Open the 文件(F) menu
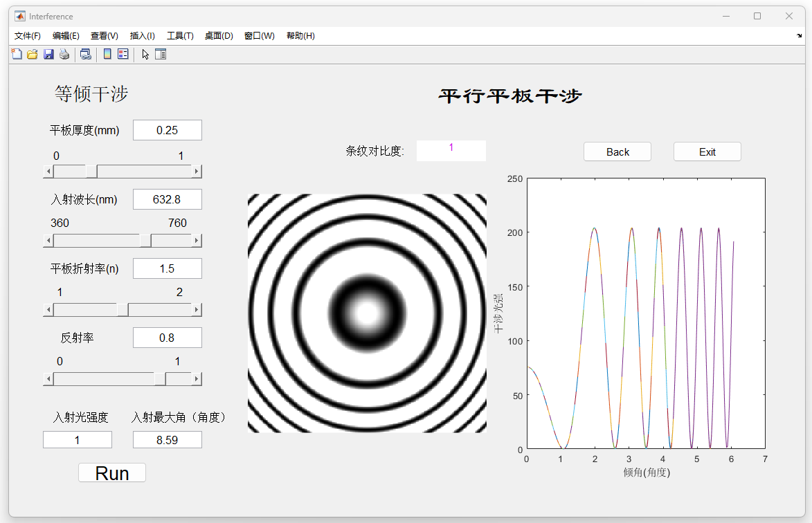The height and width of the screenshot is (523, 812). pyautogui.click(x=28, y=36)
